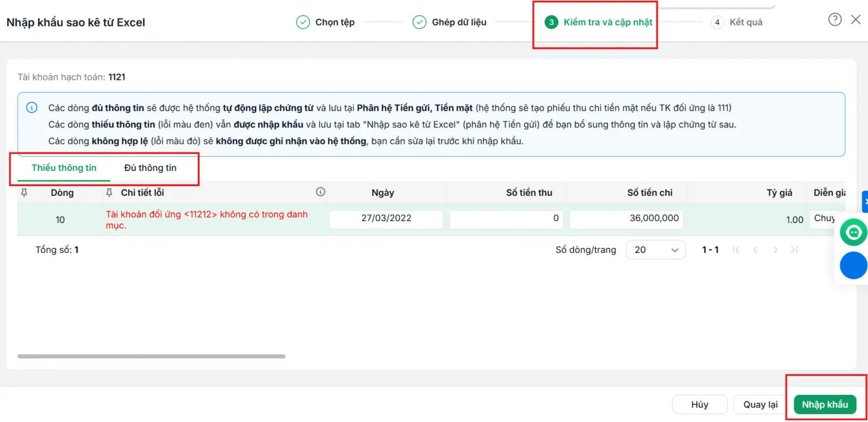
Task: Click the Hủy button
Action: 700,404
